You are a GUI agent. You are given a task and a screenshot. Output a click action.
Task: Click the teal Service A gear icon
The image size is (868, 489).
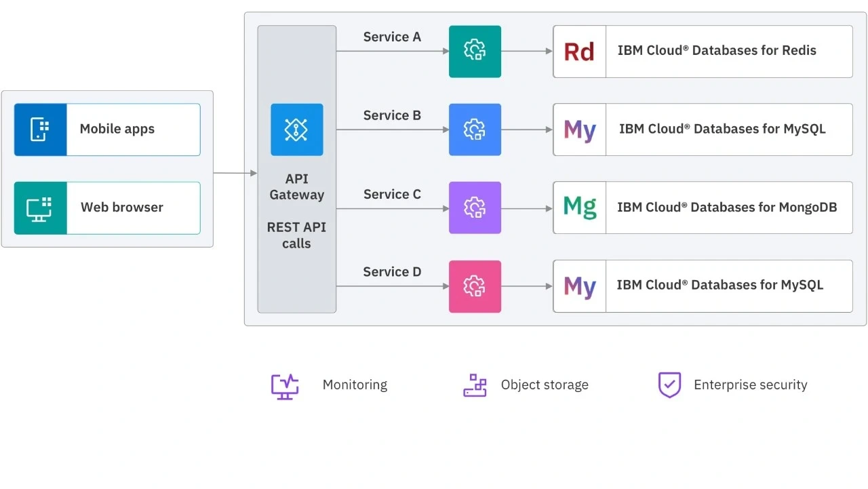475,52
